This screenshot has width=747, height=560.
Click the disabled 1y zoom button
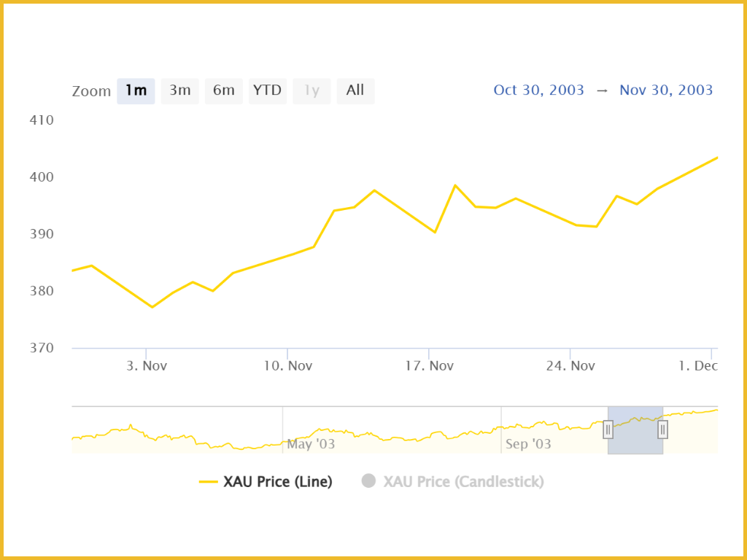(311, 91)
